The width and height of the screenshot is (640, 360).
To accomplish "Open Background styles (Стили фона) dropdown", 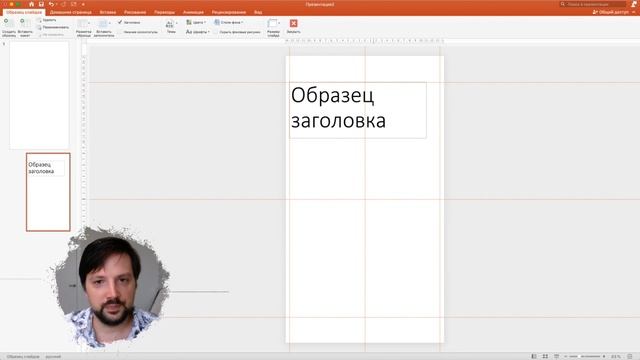I will click(x=229, y=22).
